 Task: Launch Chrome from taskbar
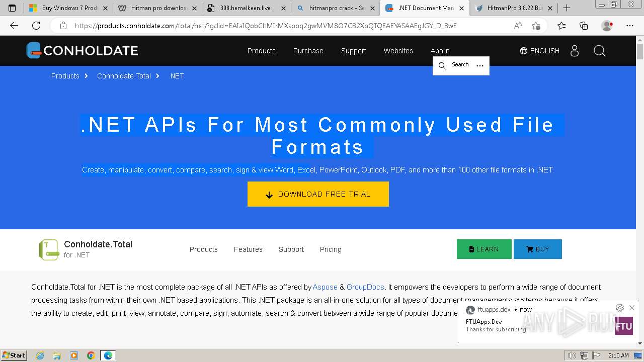pyautogui.click(x=91, y=355)
